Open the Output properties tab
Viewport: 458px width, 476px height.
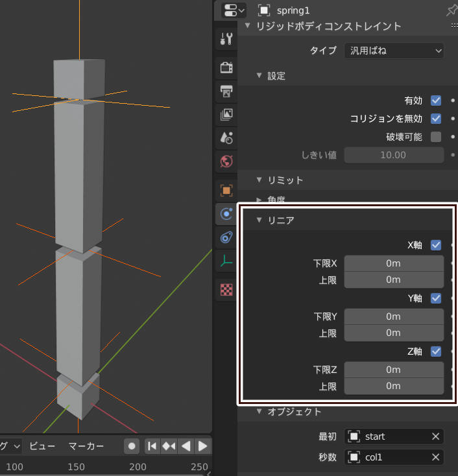[x=226, y=91]
